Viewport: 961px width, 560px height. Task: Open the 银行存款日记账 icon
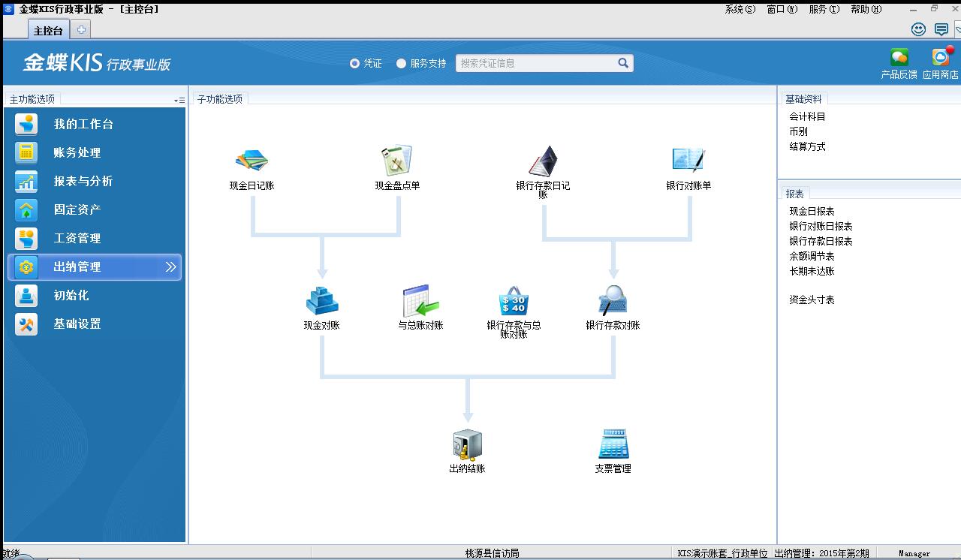pyautogui.click(x=542, y=161)
